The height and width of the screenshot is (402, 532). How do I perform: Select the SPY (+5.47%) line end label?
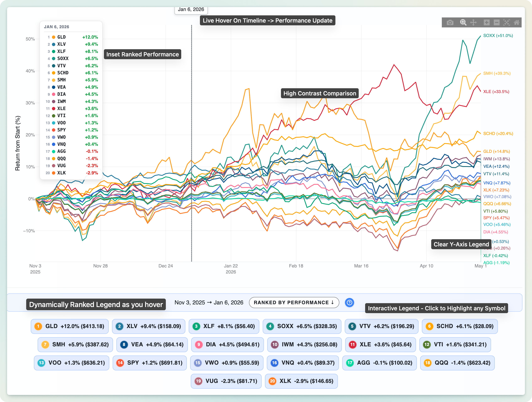point(496,218)
